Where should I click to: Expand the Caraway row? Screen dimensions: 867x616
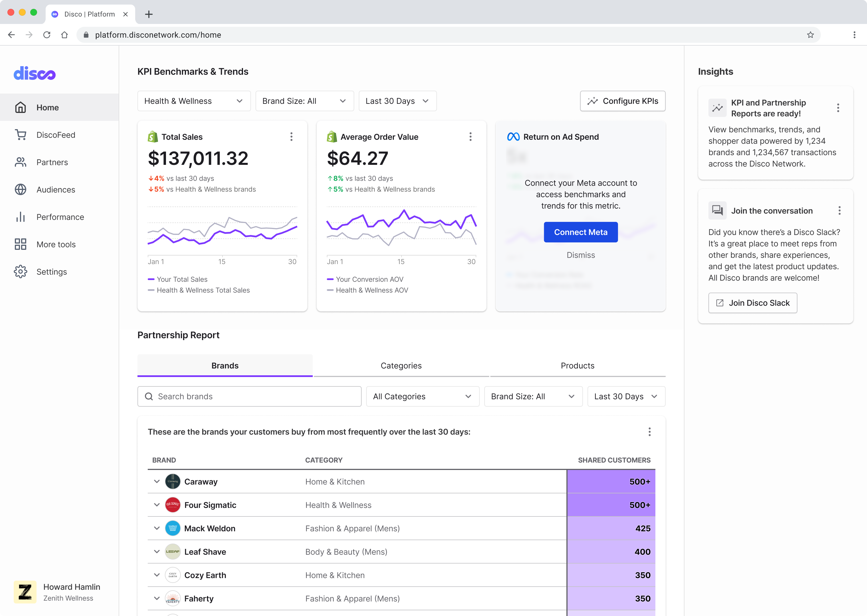157,482
